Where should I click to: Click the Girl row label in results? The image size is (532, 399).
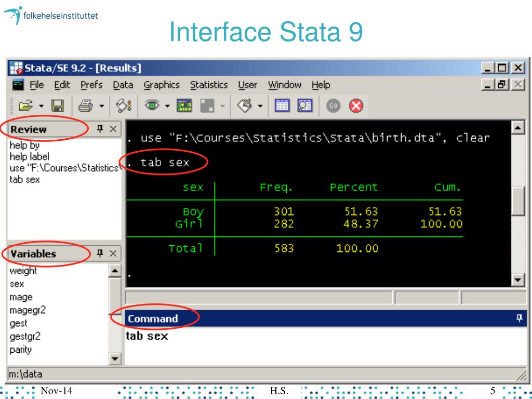point(189,223)
